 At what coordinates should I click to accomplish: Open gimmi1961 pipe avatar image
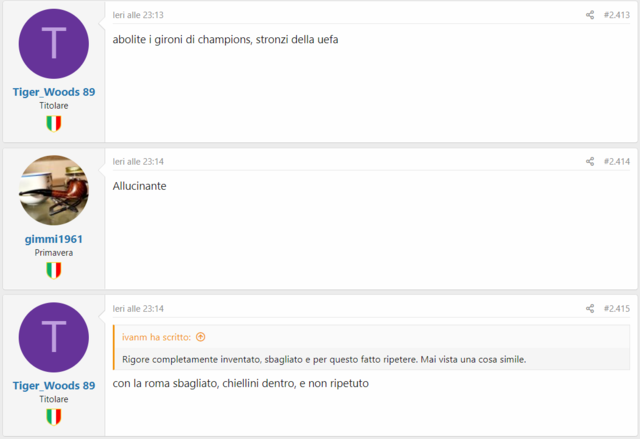coord(53,190)
